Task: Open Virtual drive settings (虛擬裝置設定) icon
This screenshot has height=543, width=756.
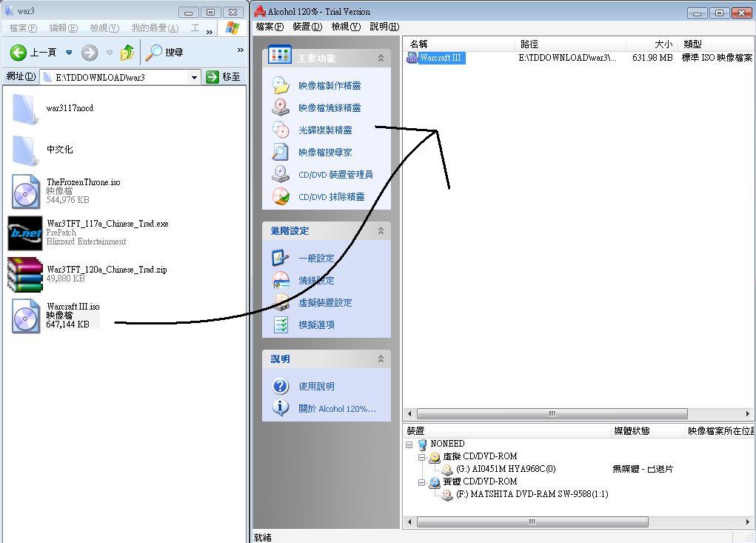Action: coord(280,302)
